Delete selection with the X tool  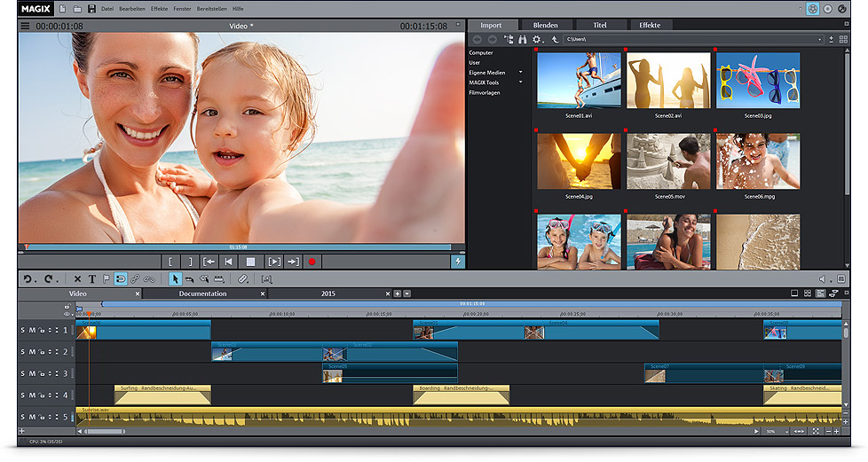point(77,279)
